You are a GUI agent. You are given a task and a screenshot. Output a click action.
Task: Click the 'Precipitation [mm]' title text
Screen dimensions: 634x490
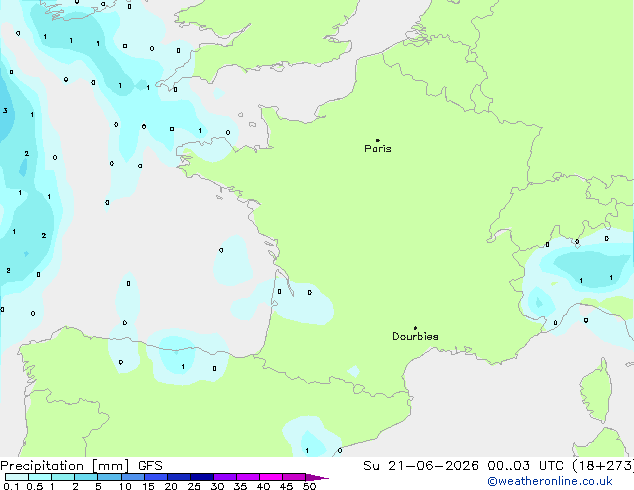[x=65, y=466]
